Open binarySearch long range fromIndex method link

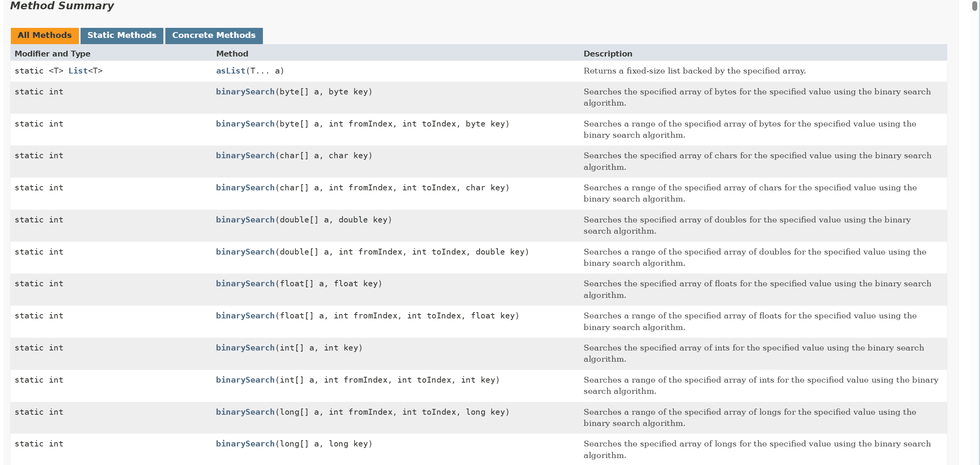(x=245, y=412)
